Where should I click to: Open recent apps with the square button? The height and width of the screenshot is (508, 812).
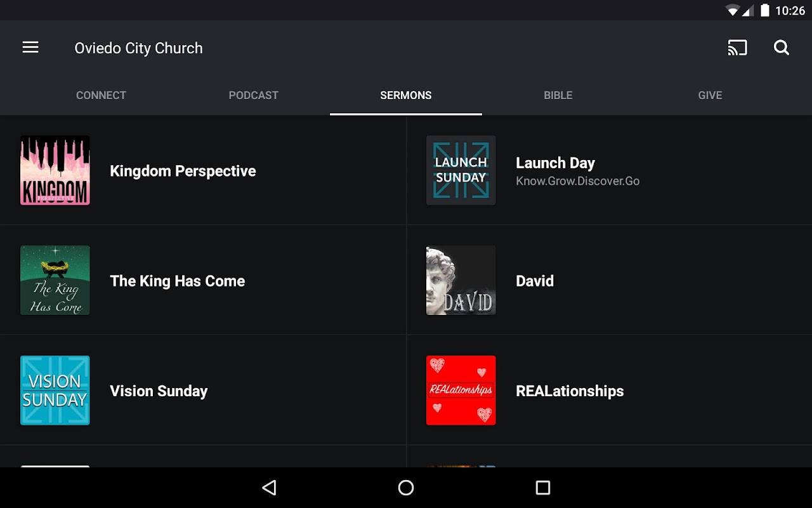pyautogui.click(x=542, y=488)
